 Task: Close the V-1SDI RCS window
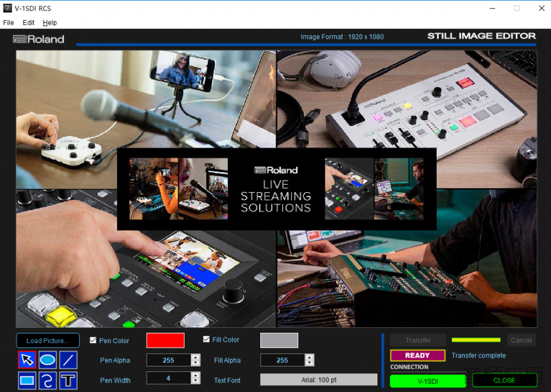tap(541, 8)
